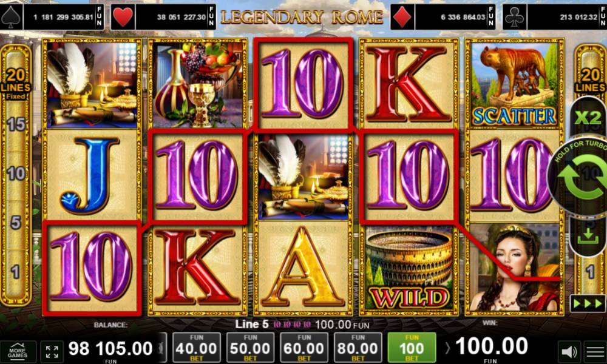Enable autoplay with the triple arrow button

[x=588, y=303]
